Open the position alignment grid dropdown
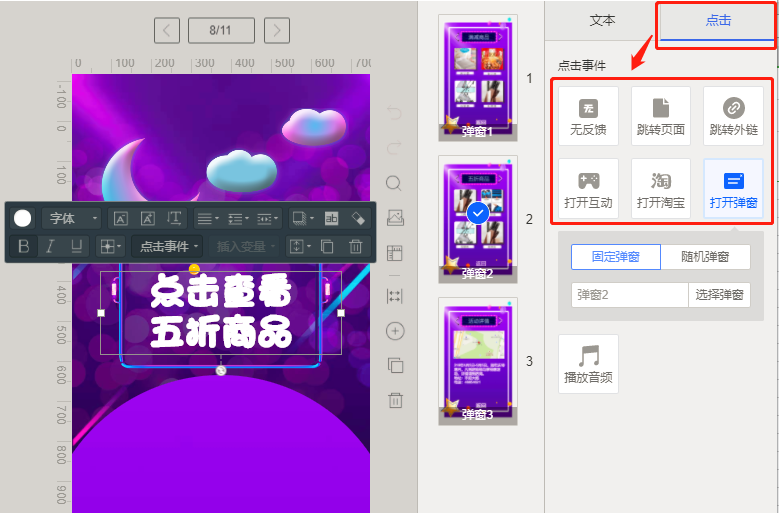This screenshot has width=779, height=513. (110, 246)
